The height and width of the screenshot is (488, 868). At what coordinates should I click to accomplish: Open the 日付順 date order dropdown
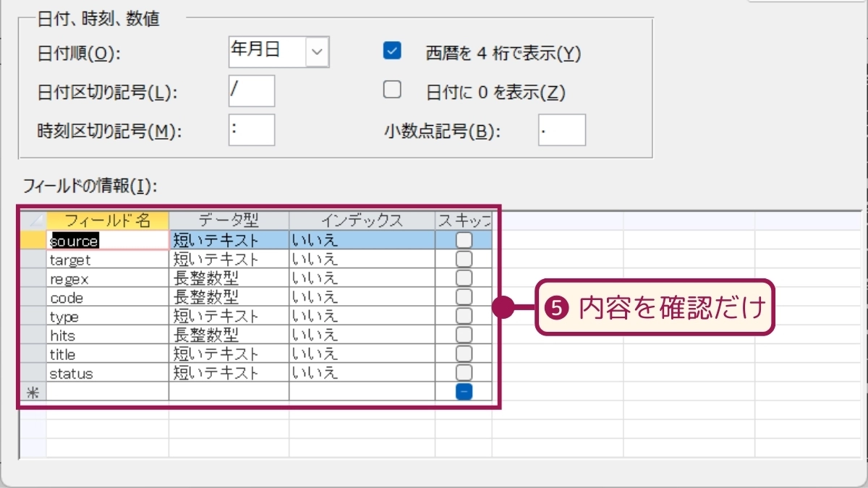click(x=318, y=52)
